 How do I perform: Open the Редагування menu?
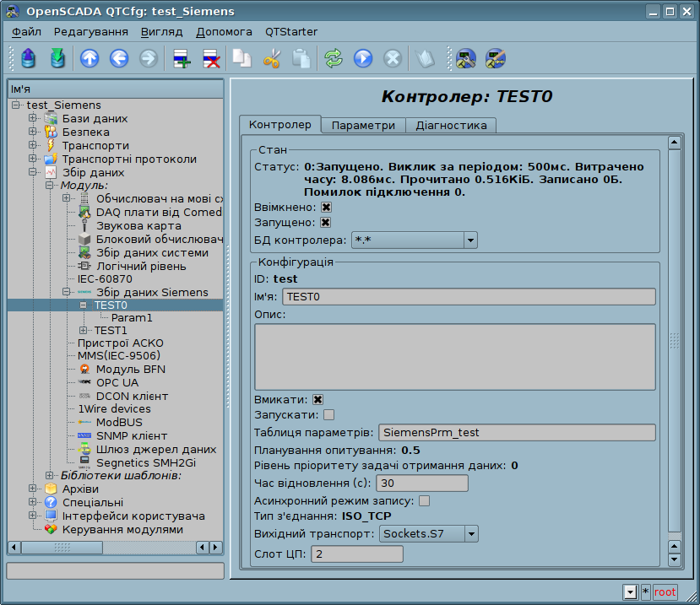click(x=91, y=32)
